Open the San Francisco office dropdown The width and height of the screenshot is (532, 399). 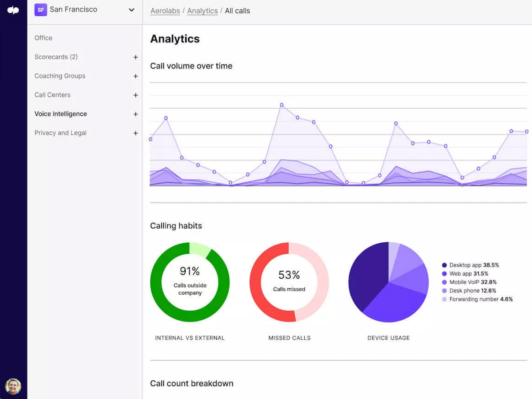[x=131, y=10]
